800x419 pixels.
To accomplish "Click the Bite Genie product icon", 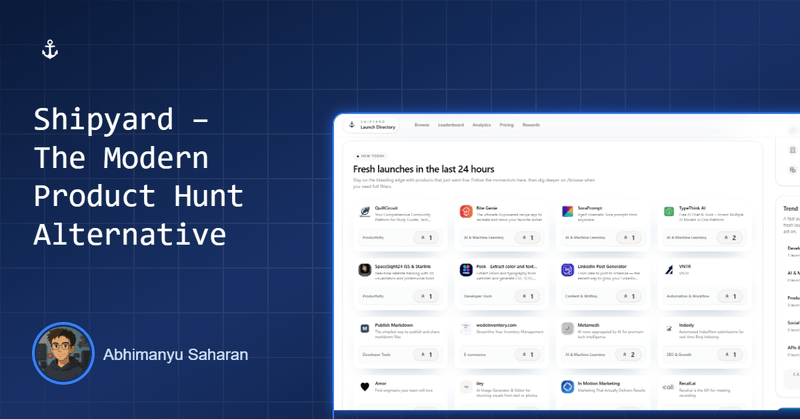I will (x=466, y=211).
